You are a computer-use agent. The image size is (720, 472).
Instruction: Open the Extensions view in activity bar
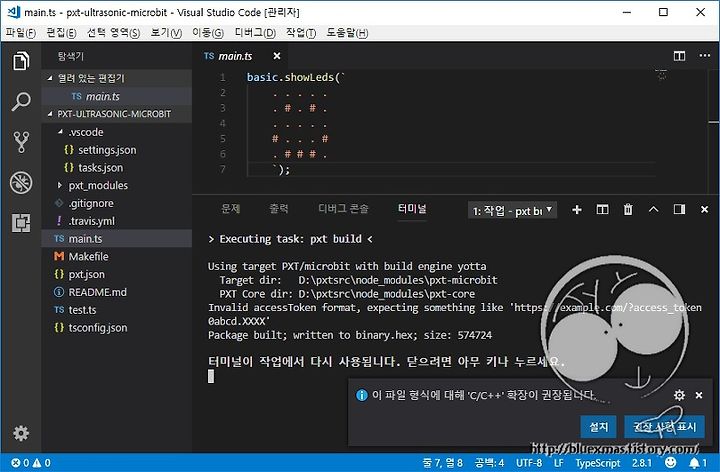21,223
